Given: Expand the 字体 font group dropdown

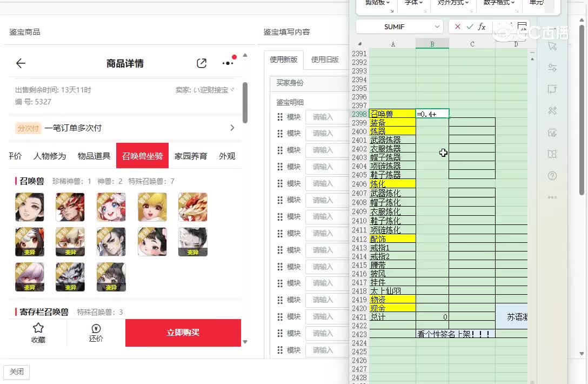Looking at the screenshot, I should [x=421, y=3].
